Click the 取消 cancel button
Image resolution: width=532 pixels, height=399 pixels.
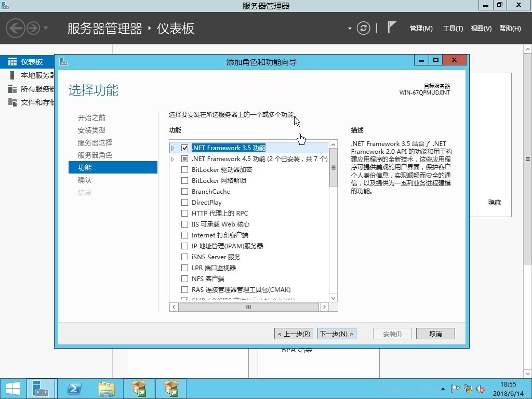[435, 334]
